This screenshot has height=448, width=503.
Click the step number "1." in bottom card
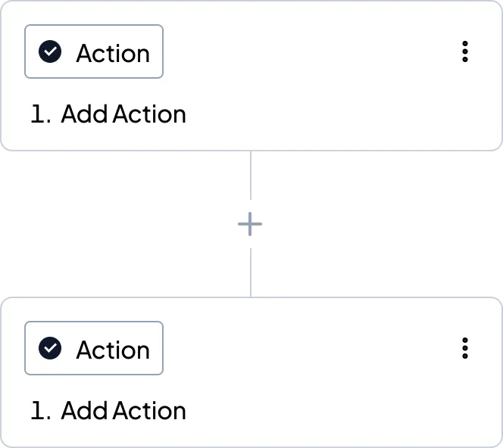(x=40, y=411)
